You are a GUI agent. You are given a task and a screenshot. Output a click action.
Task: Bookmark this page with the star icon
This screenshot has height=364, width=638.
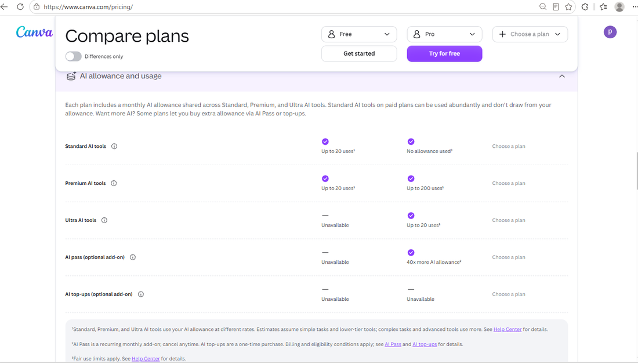(568, 6)
